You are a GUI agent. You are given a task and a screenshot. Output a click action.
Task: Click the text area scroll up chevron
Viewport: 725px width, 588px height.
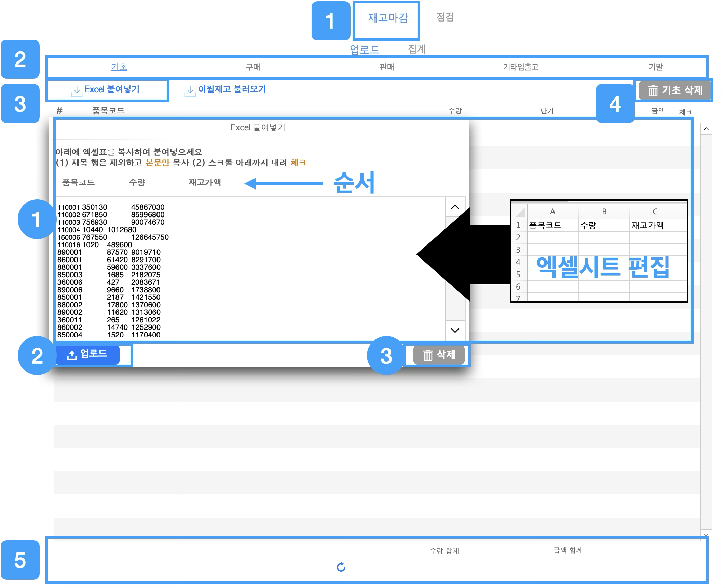pyautogui.click(x=455, y=207)
